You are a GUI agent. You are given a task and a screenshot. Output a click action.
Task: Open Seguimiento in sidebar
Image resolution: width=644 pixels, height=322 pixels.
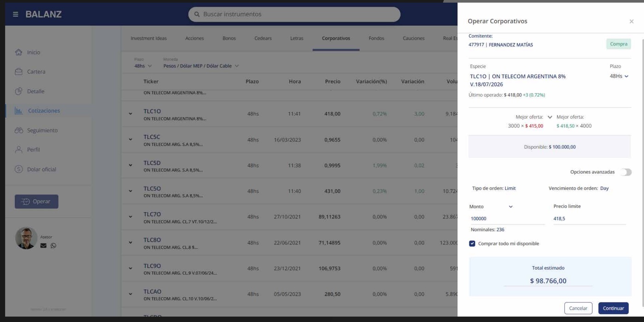[42, 130]
